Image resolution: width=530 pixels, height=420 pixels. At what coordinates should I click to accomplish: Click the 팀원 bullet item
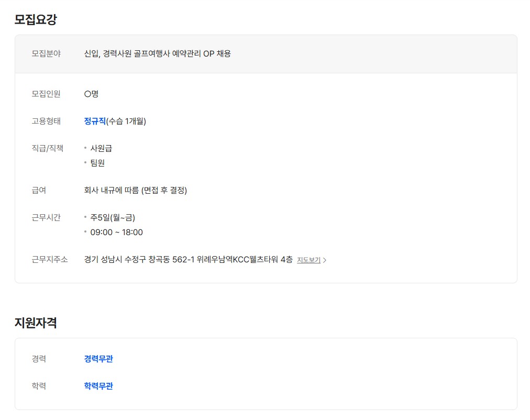[97, 163]
